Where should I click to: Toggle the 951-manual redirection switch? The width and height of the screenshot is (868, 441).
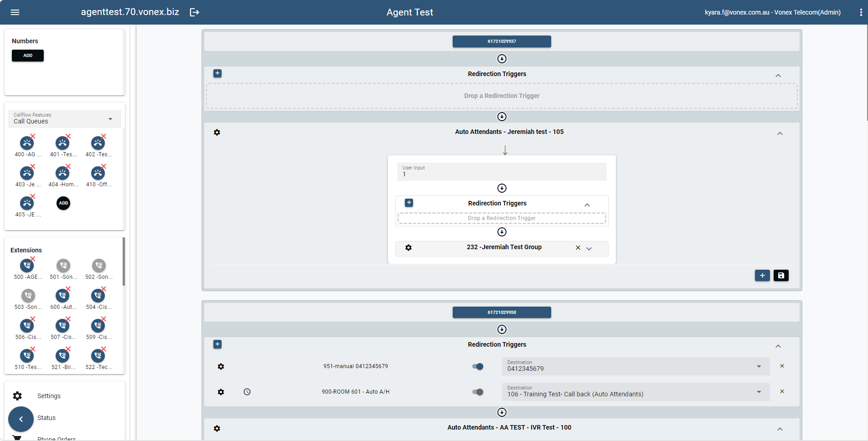[x=478, y=367]
